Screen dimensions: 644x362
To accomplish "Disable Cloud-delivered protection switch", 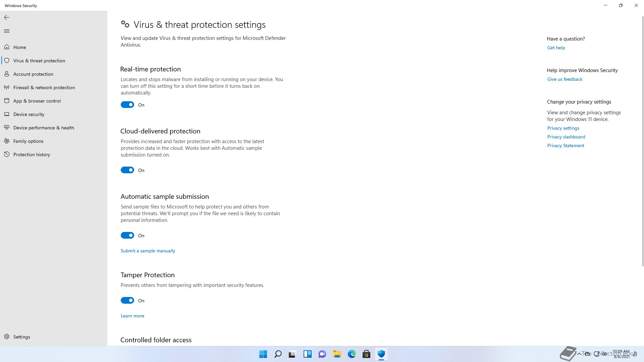I will point(127,170).
